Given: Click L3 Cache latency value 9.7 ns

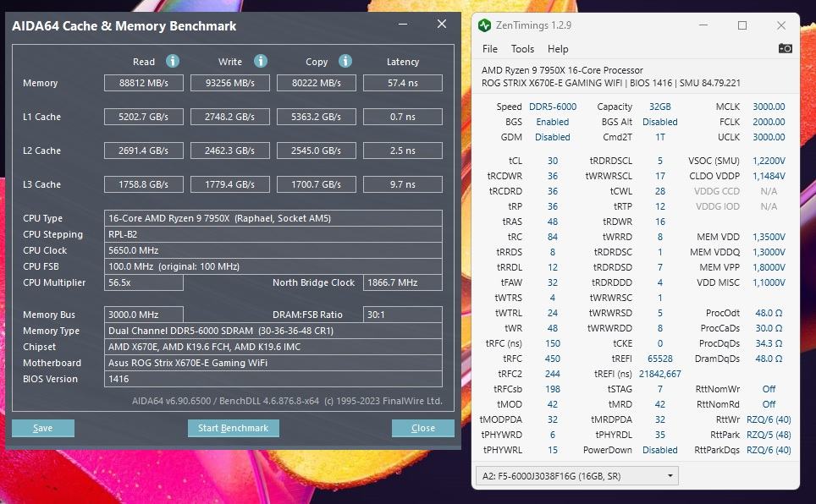Looking at the screenshot, I should (403, 184).
